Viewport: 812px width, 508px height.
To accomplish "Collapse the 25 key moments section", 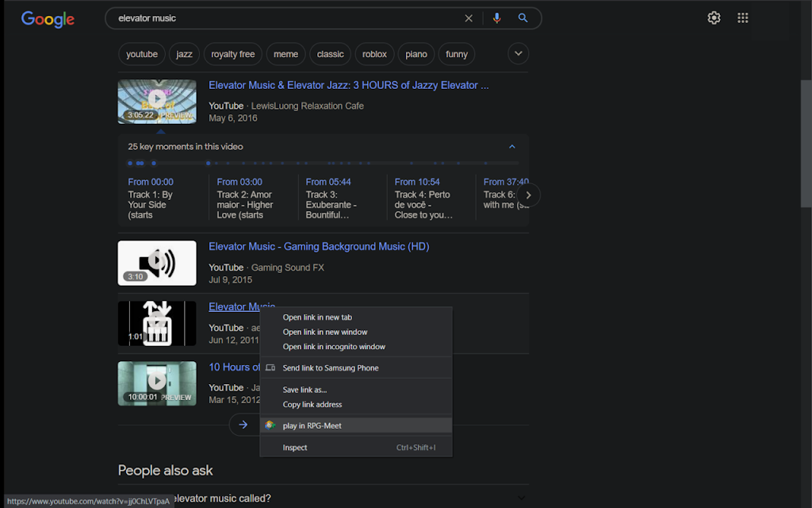I will click(x=511, y=147).
